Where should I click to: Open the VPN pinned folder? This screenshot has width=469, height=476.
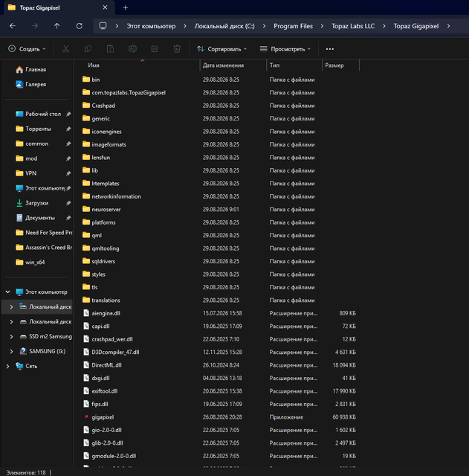tap(26, 173)
